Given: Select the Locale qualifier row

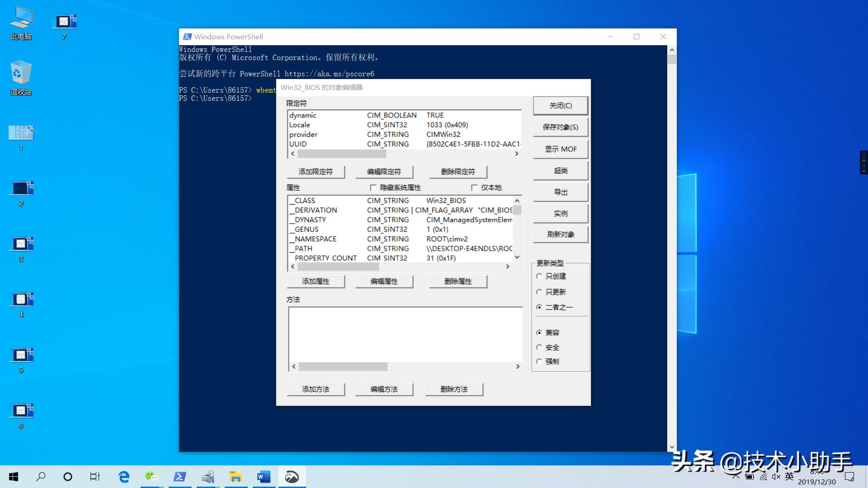Looking at the screenshot, I should (300, 125).
